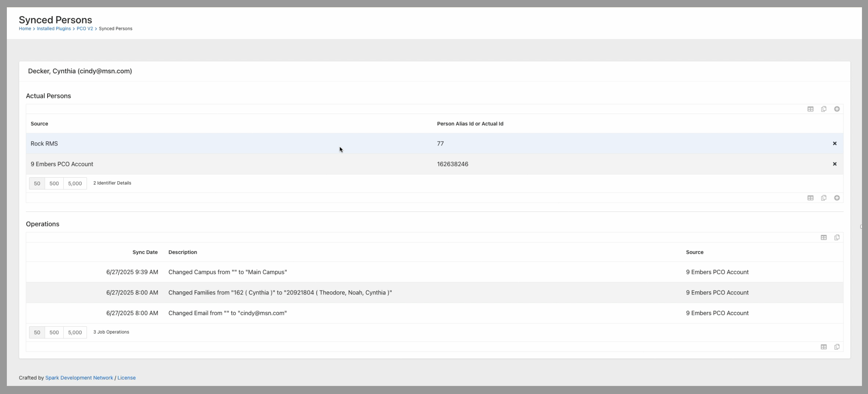Sort Operations by the Sync Date column
This screenshot has height=394, width=868.
pos(145,252)
